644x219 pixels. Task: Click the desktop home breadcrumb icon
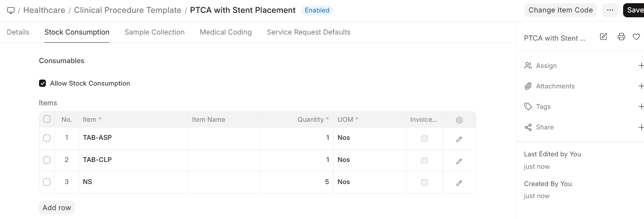click(11, 10)
